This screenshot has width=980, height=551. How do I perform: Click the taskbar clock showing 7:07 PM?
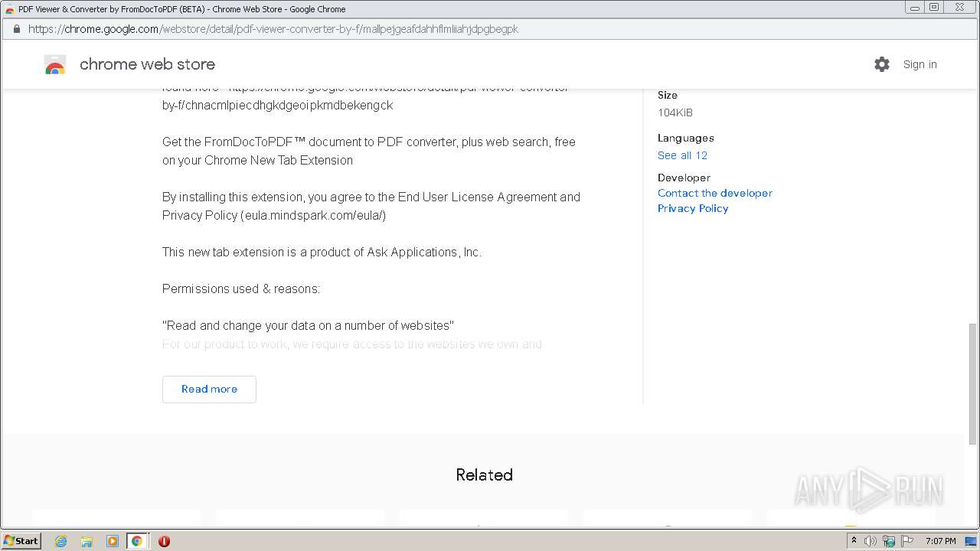click(x=940, y=541)
